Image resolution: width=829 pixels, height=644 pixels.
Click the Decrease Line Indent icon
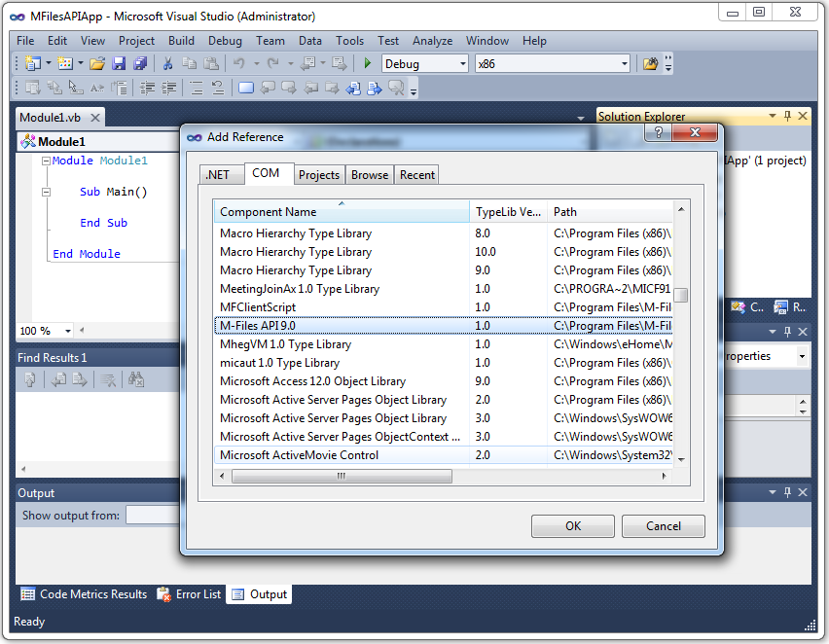pos(147,88)
